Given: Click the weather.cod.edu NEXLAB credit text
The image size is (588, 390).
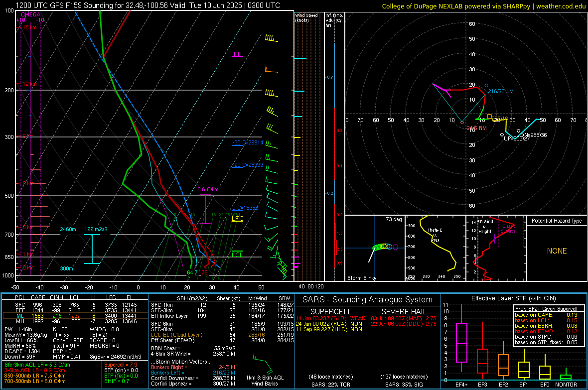Looking at the screenshot, I should pos(483,6).
